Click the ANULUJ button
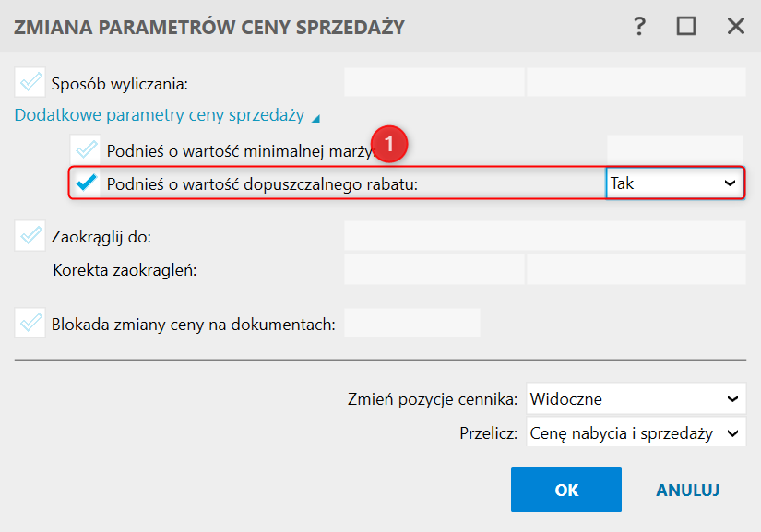 (688, 490)
